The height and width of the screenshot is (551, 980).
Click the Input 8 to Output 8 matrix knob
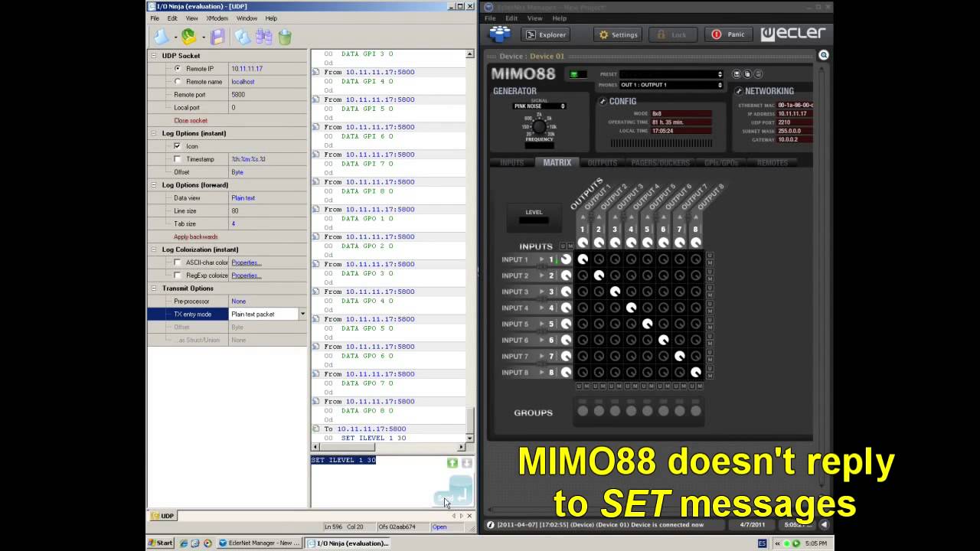click(695, 372)
